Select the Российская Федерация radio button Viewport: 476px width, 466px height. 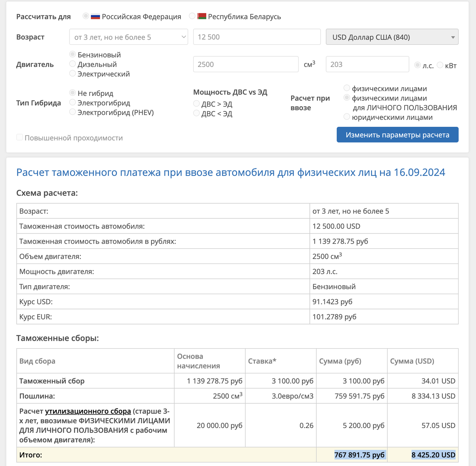tap(86, 16)
